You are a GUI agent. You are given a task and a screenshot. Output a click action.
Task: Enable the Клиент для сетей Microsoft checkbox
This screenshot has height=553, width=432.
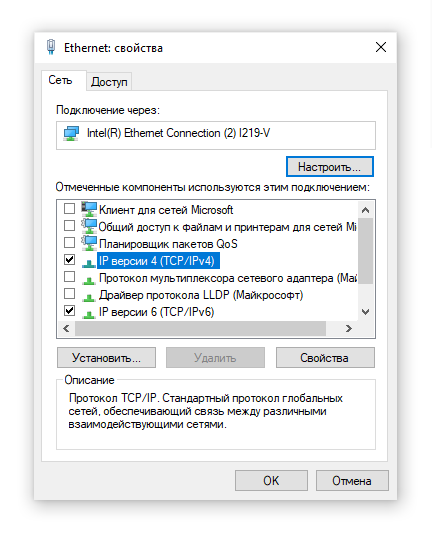coord(69,208)
